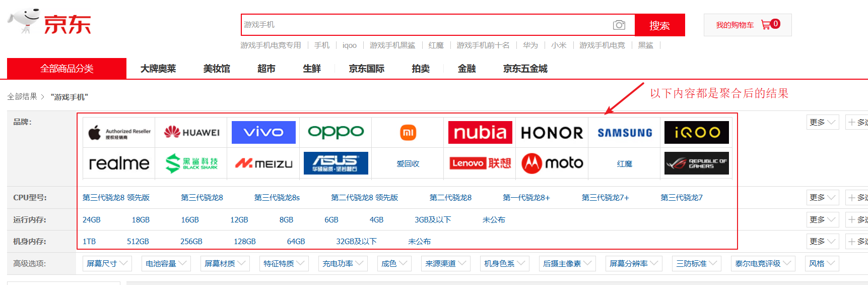This screenshot has width=868, height=285.
Task: Open the 机身色系 dropdown
Action: pyautogui.click(x=505, y=263)
